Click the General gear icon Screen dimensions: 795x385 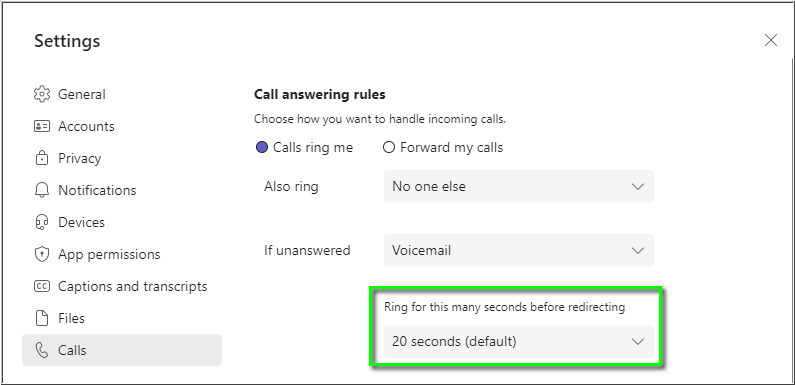point(42,94)
